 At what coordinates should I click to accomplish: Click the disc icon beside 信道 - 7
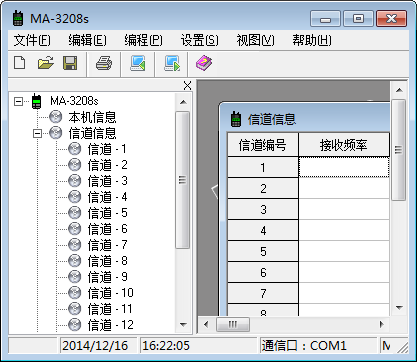[x=75, y=245]
